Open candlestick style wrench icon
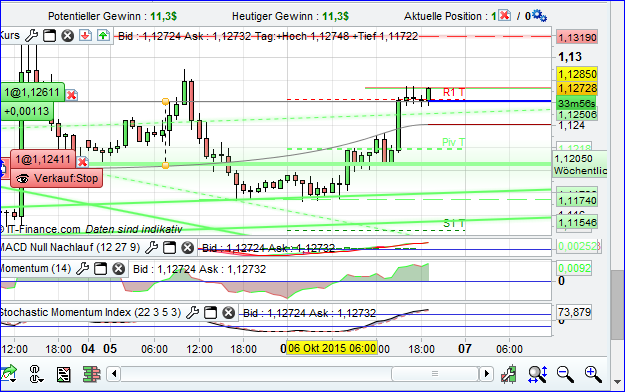The height and width of the screenshot is (392, 625). [x=509, y=374]
